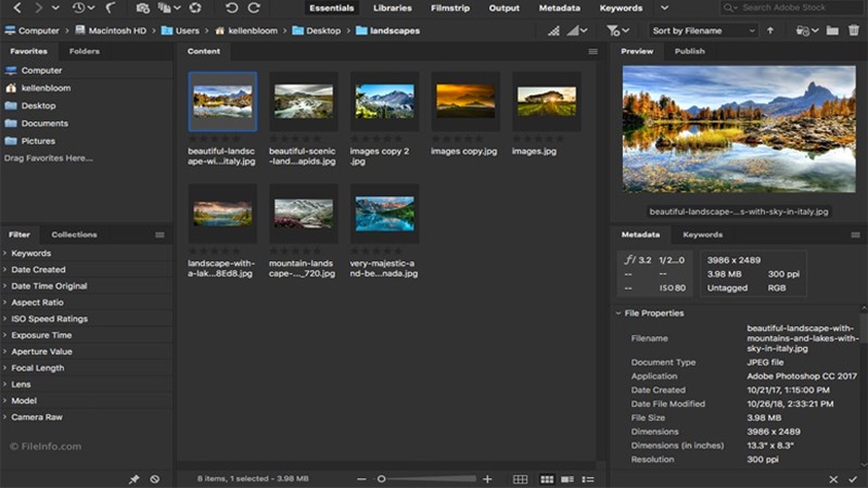The height and width of the screenshot is (488, 868).
Task: Rotate image 90° clockwise
Action: pyautogui.click(x=254, y=8)
